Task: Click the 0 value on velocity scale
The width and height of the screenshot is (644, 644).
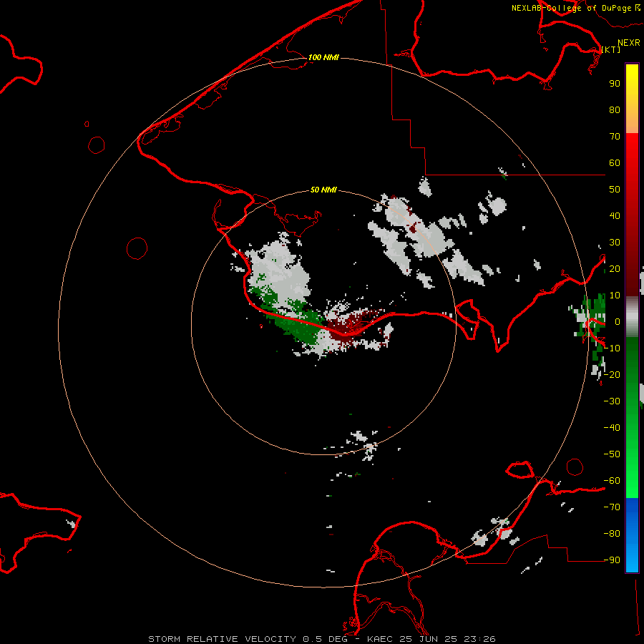Action: point(617,321)
